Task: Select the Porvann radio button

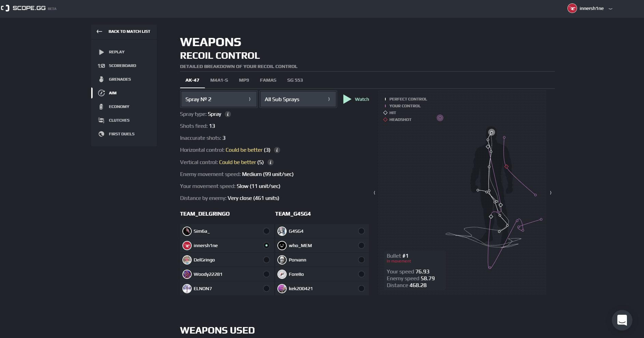Action: 361,260
